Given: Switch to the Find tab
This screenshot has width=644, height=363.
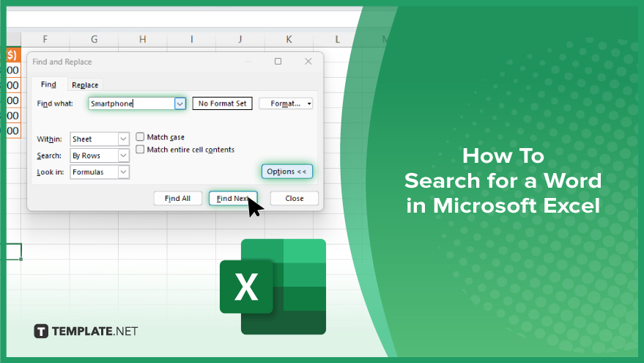Looking at the screenshot, I should (48, 84).
